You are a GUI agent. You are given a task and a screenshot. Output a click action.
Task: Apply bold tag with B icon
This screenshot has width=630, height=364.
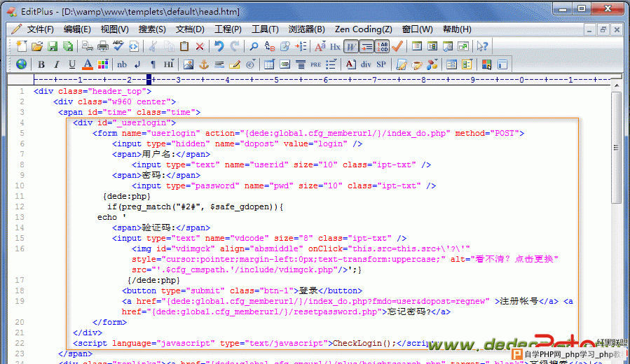click(41, 64)
